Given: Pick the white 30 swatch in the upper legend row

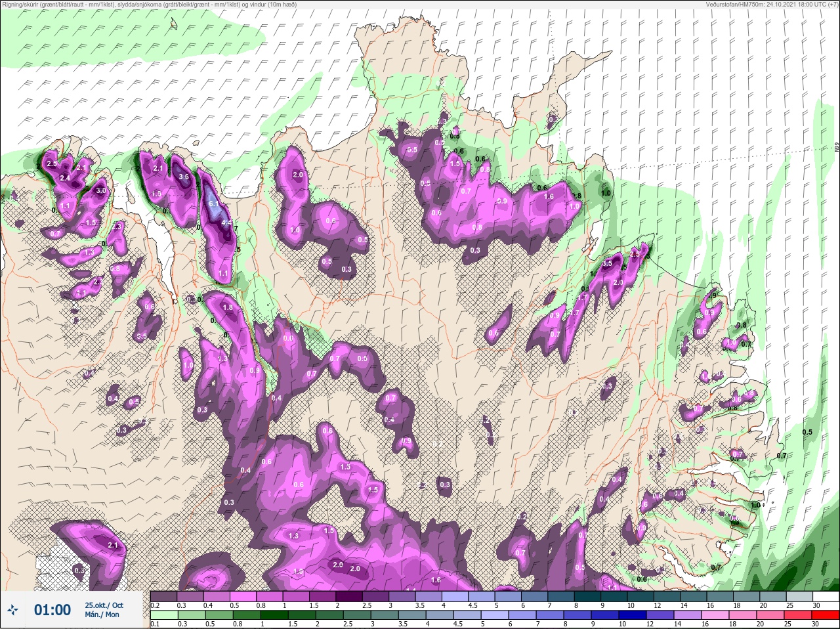Looking at the screenshot, I should click(825, 597).
